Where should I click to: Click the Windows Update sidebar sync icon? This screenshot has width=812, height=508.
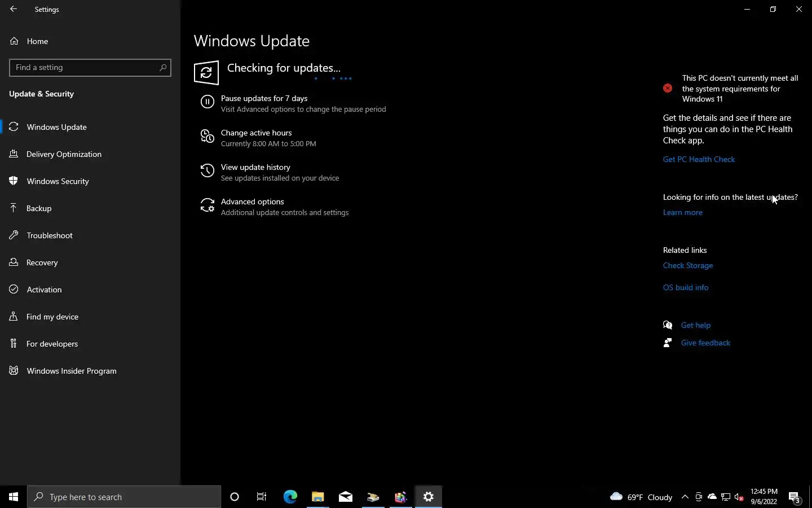coord(14,127)
